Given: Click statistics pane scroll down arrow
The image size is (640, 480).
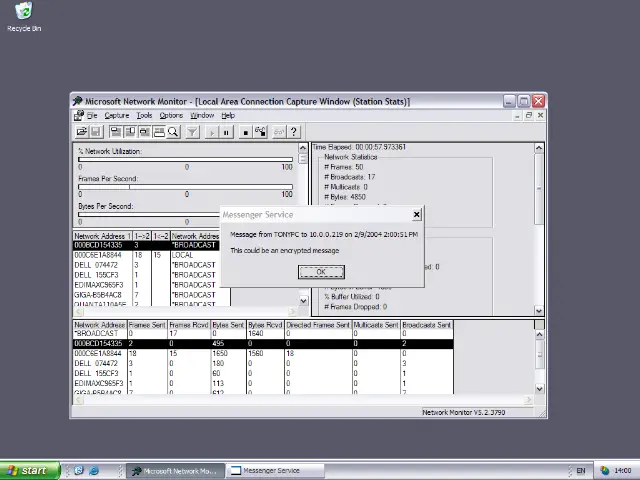Looking at the screenshot, I should (x=539, y=311).
